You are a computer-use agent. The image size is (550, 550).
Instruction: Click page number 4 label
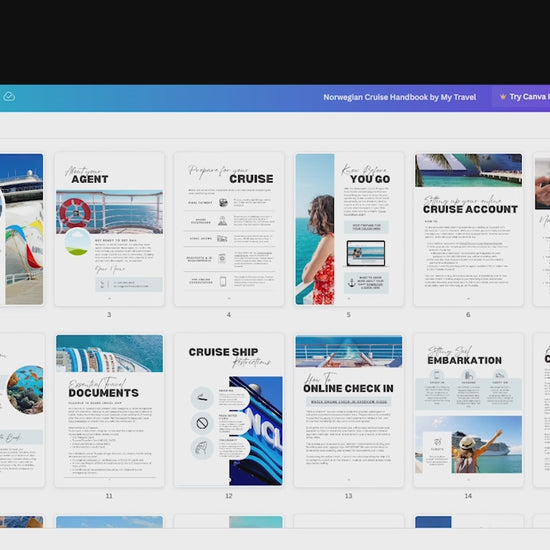coord(229,315)
